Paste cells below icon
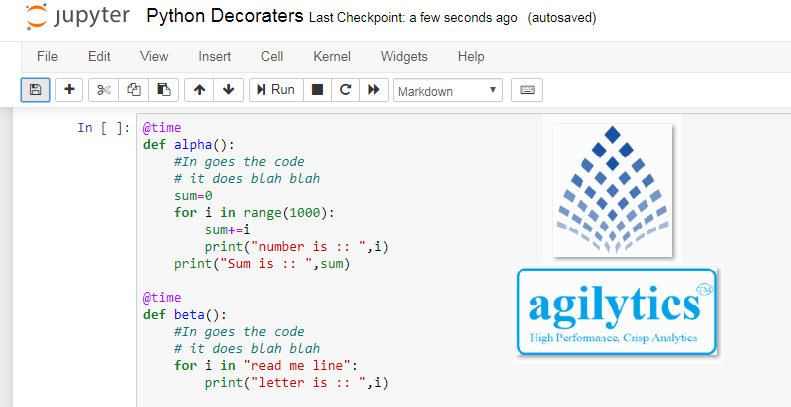The image size is (791, 407). [x=163, y=90]
